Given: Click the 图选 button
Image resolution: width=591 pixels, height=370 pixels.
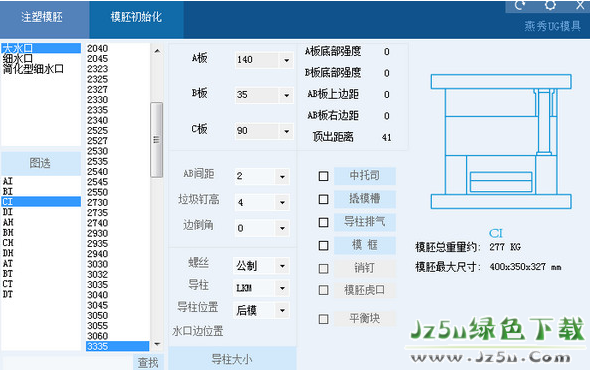Looking at the screenshot, I should tap(41, 163).
